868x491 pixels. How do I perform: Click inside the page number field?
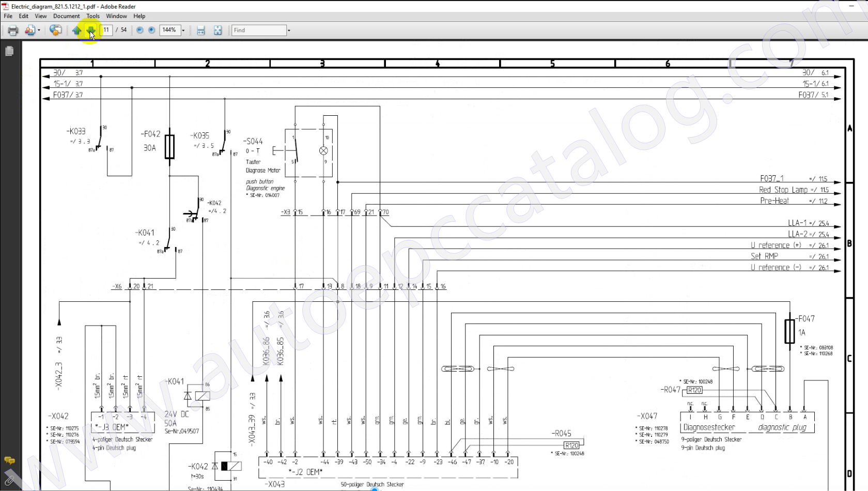[x=105, y=30]
